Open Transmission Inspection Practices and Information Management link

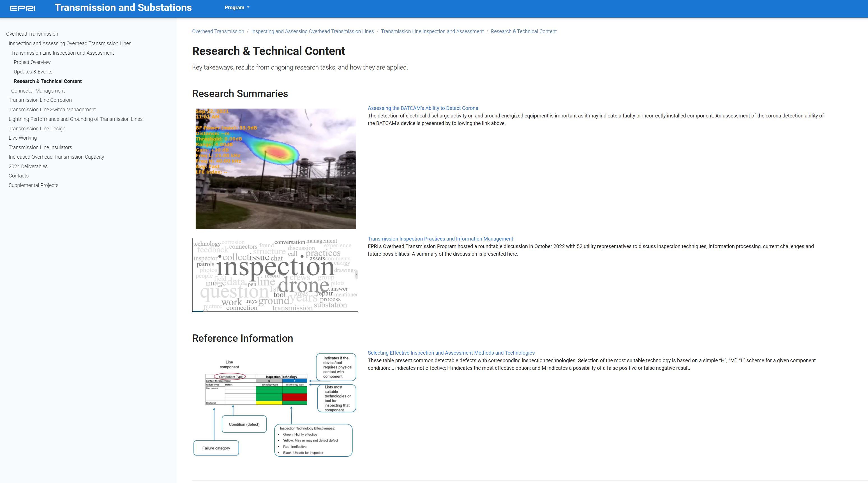tap(440, 239)
